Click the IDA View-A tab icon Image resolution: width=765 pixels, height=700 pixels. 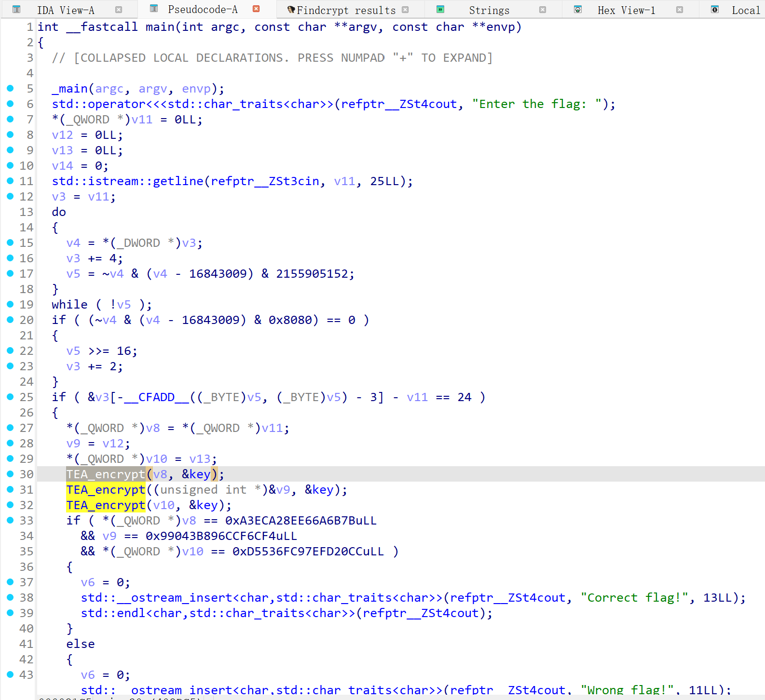click(16, 9)
